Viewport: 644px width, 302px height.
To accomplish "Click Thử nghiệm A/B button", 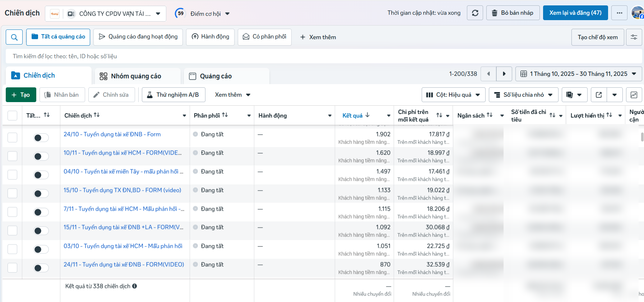I will coord(173,95).
